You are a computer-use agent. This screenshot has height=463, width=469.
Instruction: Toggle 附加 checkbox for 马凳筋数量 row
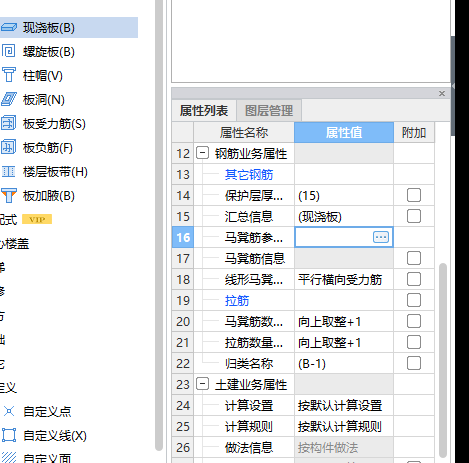pos(414,321)
